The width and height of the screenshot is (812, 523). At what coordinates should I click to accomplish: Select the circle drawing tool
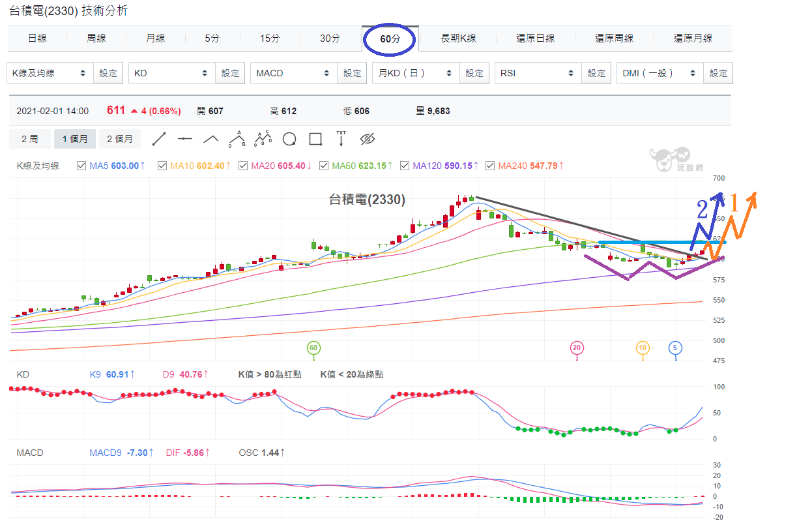289,139
